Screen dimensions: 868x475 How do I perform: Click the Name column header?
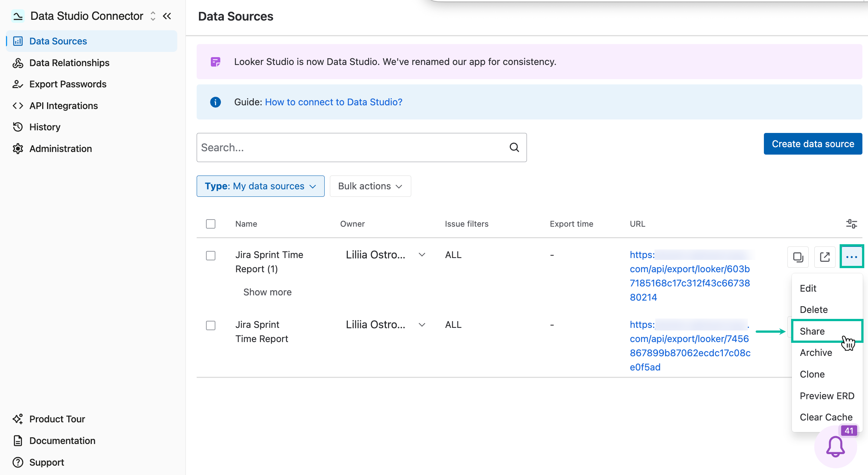point(246,224)
